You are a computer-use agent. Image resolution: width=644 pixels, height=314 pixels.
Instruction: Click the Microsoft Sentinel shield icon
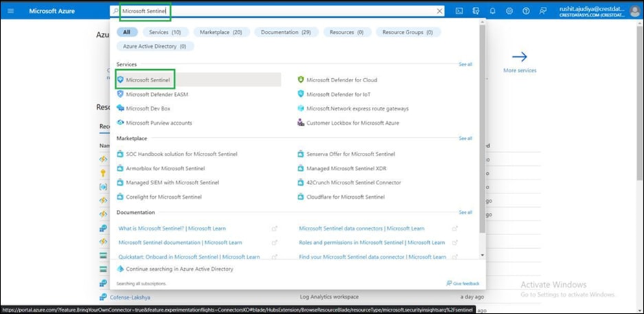(x=120, y=80)
